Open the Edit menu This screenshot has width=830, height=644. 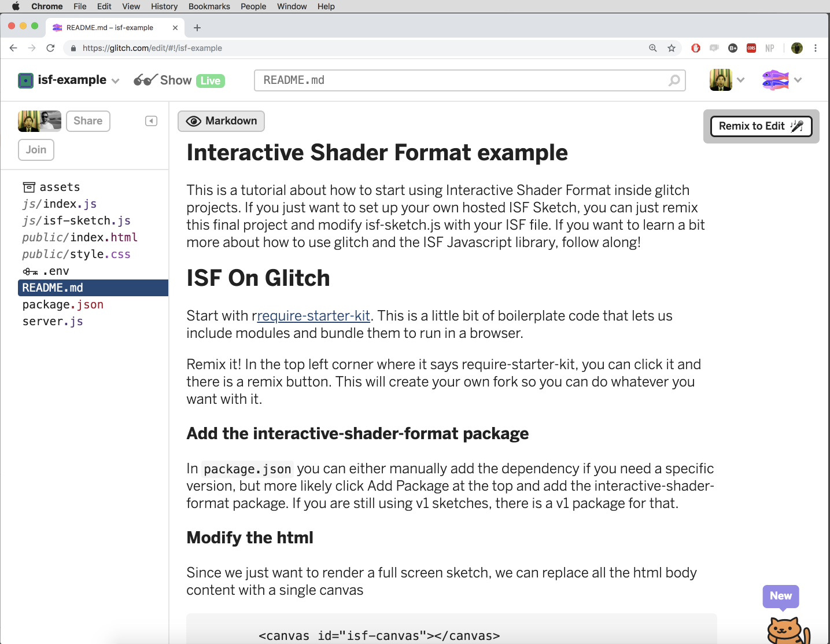[104, 6]
